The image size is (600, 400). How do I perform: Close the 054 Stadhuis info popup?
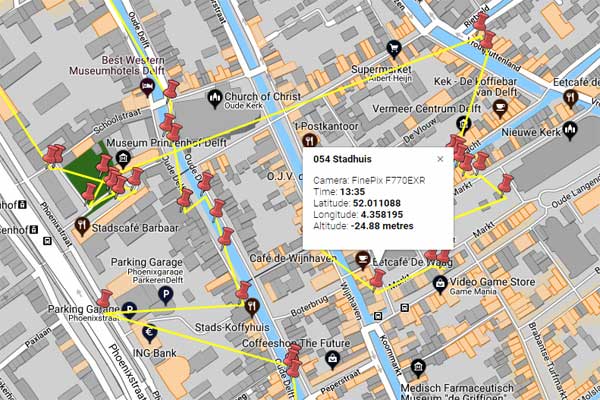click(440, 159)
